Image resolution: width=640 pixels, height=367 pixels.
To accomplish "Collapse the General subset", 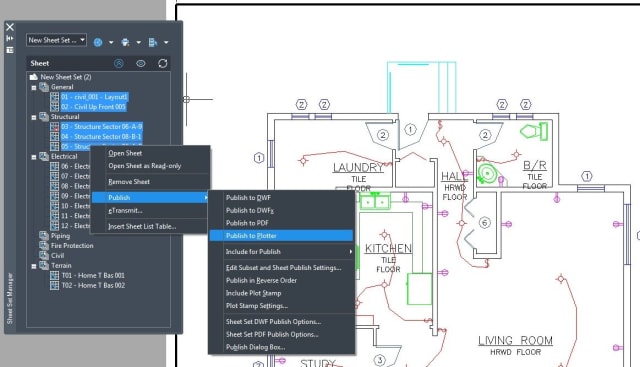I will pyautogui.click(x=34, y=87).
